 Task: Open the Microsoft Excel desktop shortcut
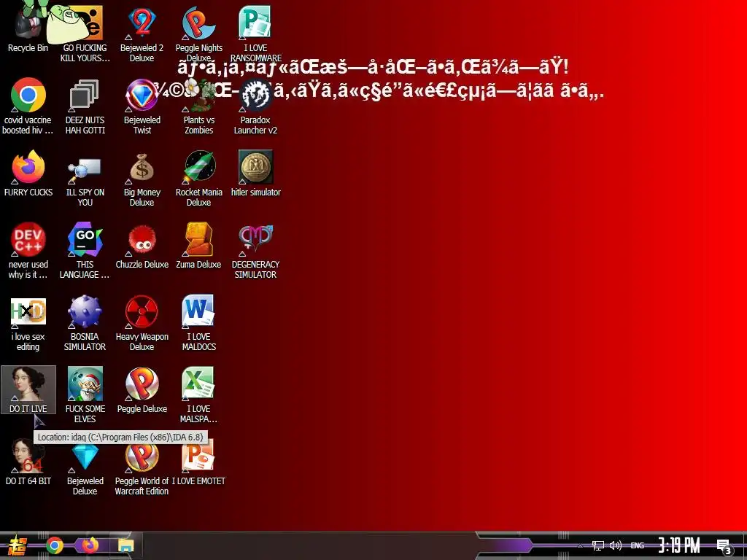coord(198,394)
